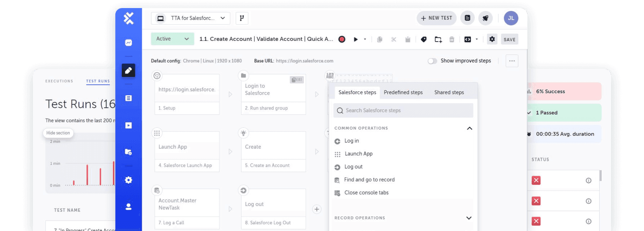The width and height of the screenshot is (644, 231).
Task: Start recording with the red record button
Action: [342, 39]
